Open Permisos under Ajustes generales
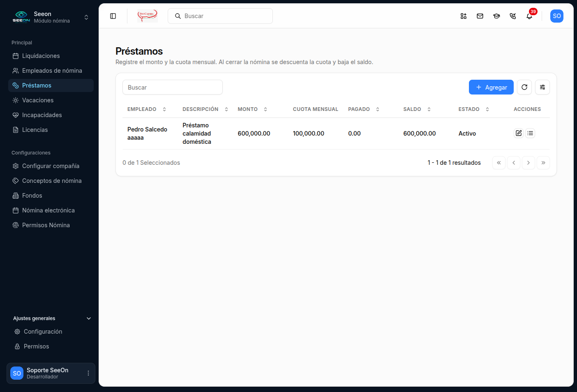This screenshot has width=577, height=392. coord(52,346)
